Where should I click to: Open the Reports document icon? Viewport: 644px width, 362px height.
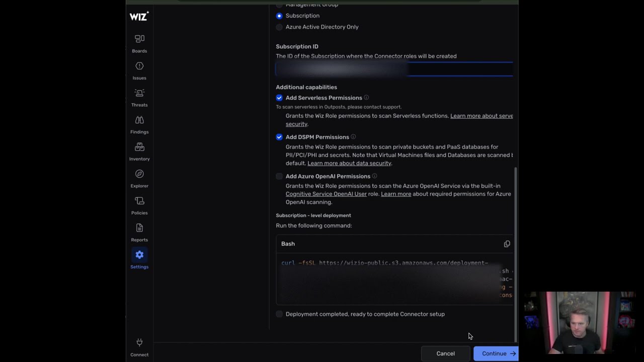tap(139, 228)
